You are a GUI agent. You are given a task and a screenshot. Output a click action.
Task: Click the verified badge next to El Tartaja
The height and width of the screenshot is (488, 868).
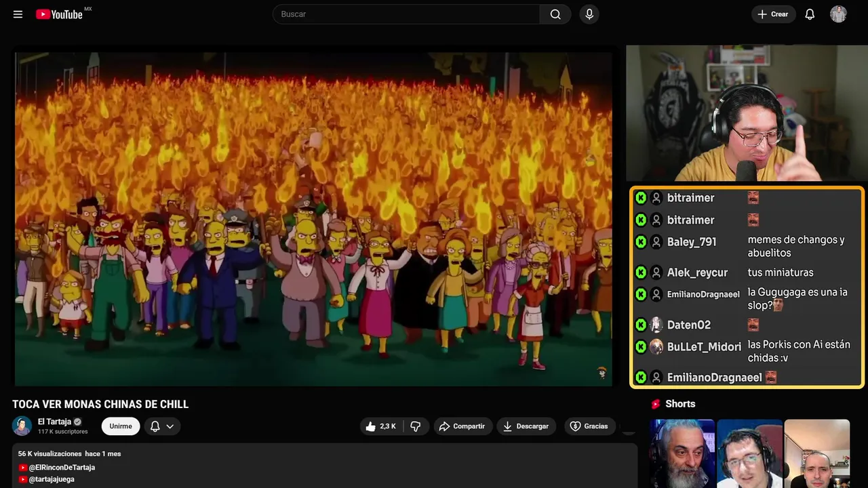[x=77, y=422]
